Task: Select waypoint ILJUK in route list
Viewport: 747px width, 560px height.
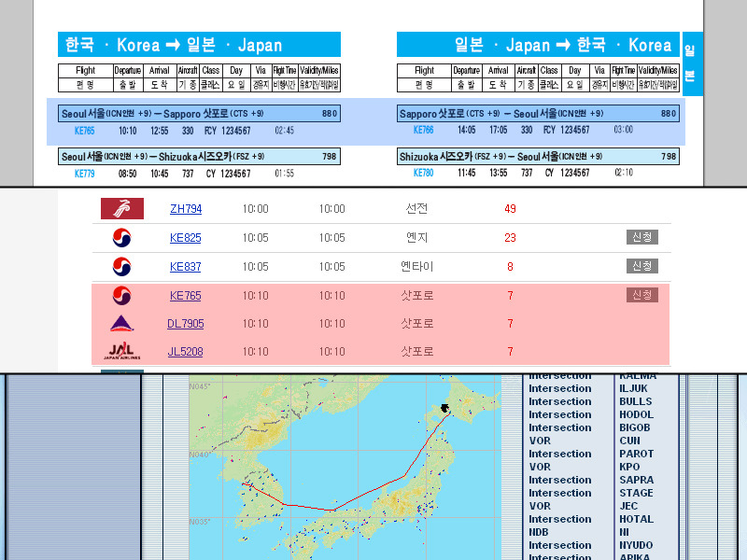Action: click(x=633, y=388)
